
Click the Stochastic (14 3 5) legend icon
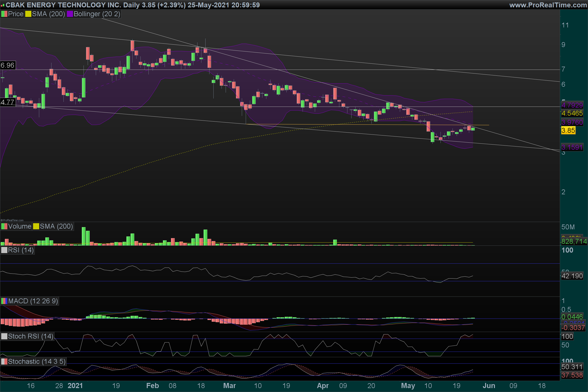[x=4, y=362]
